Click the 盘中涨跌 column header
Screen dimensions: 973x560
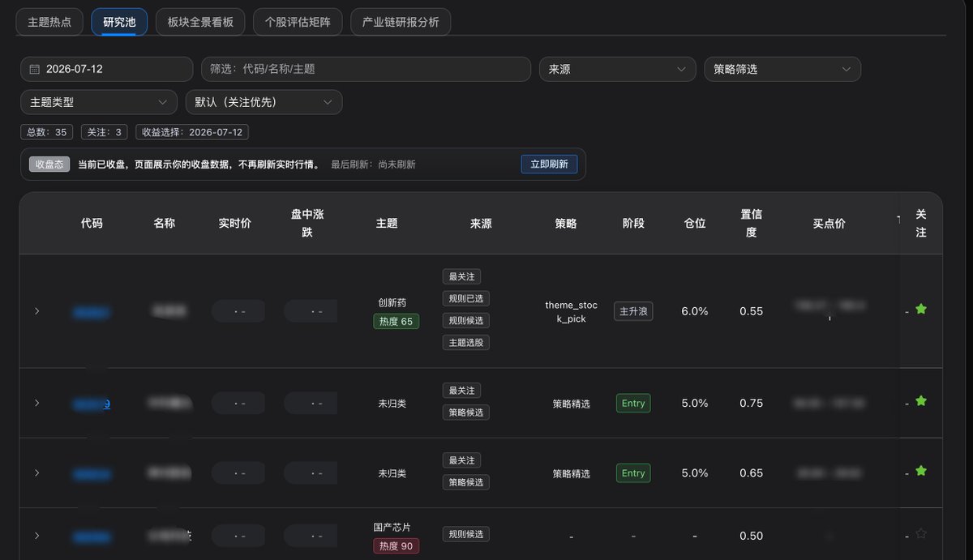(307, 223)
